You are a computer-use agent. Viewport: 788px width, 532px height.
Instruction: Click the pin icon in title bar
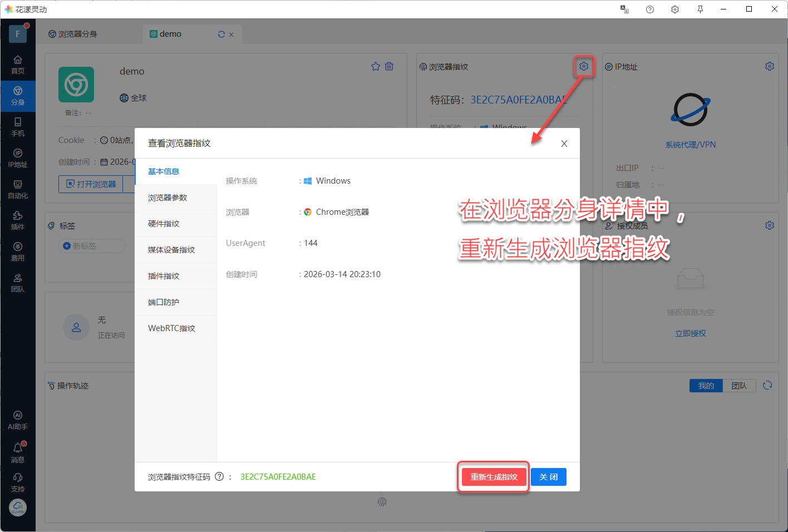pyautogui.click(x=700, y=9)
